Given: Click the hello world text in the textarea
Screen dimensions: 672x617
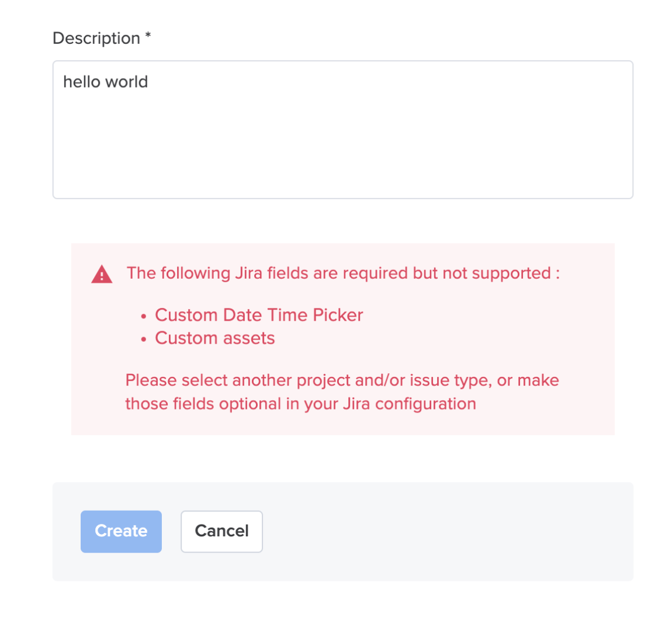Looking at the screenshot, I should coord(105,82).
